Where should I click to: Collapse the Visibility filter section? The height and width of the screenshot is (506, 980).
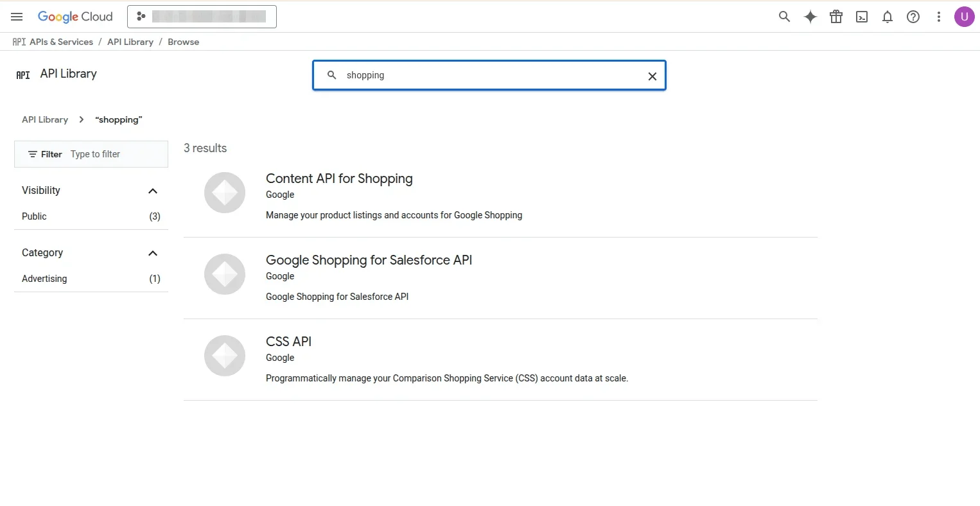(x=153, y=191)
